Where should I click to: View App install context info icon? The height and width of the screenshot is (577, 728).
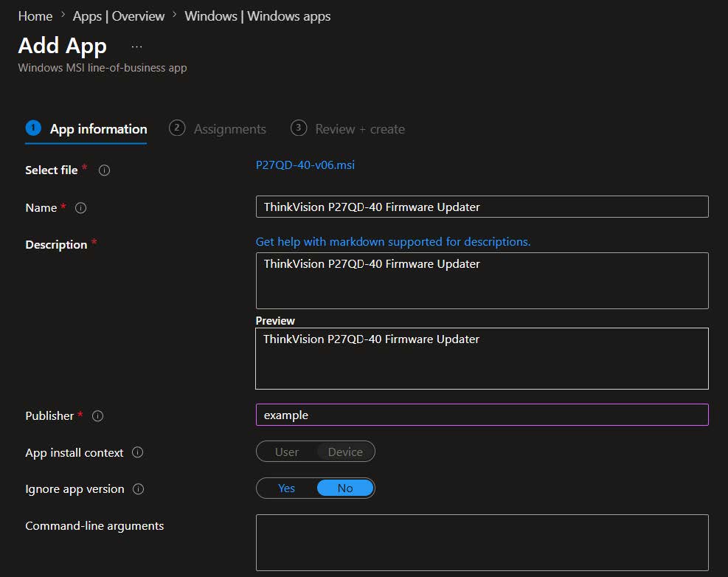click(x=137, y=452)
